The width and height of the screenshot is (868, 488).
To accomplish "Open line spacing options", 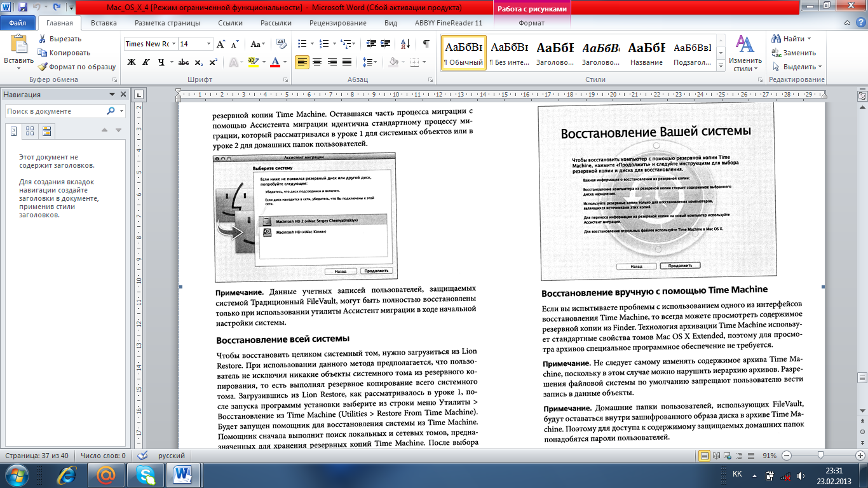I will point(369,62).
